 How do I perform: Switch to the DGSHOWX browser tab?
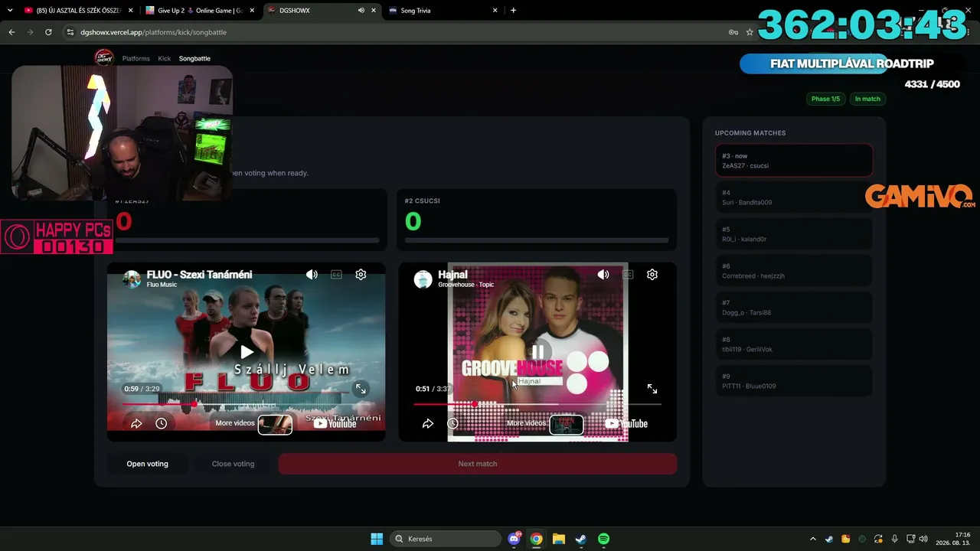click(320, 11)
